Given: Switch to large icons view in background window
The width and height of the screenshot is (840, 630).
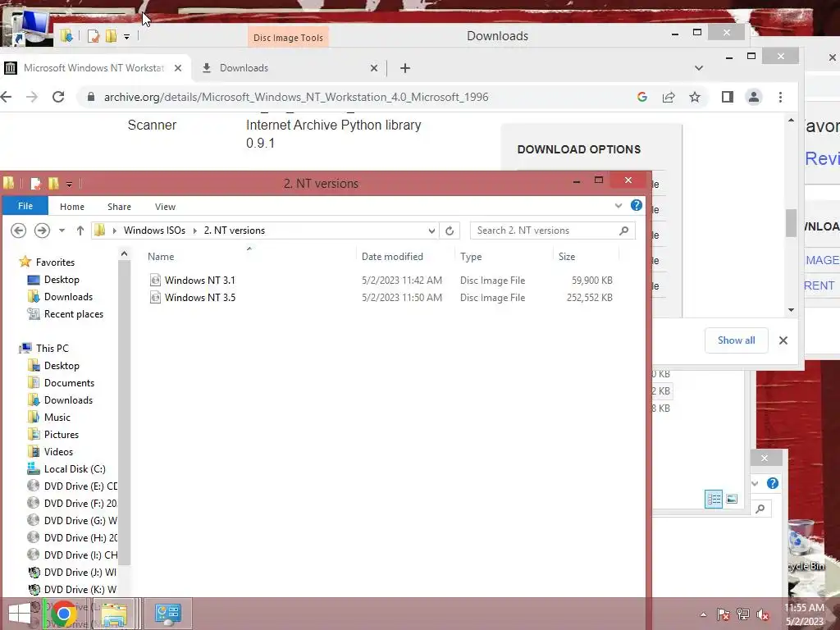Looking at the screenshot, I should point(731,500).
